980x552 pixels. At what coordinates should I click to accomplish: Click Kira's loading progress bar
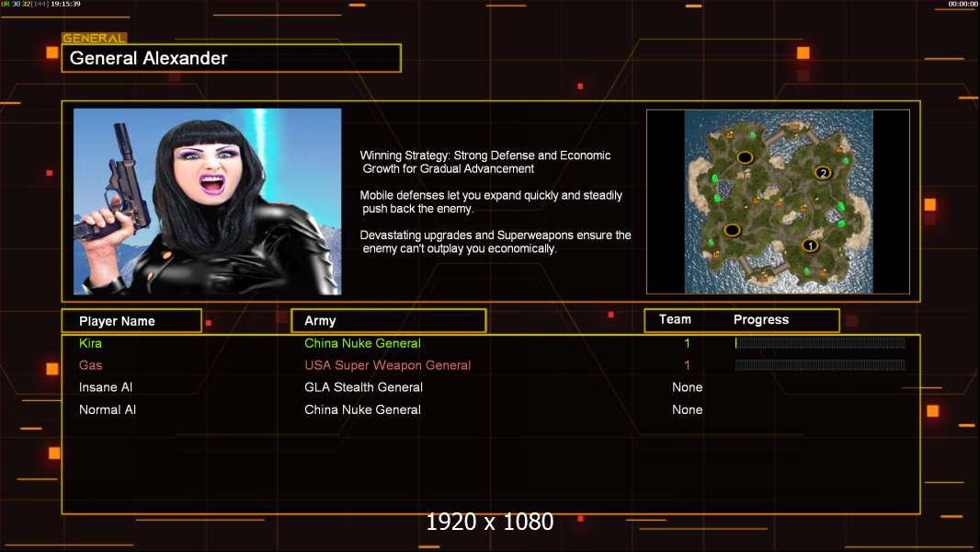[820, 342]
